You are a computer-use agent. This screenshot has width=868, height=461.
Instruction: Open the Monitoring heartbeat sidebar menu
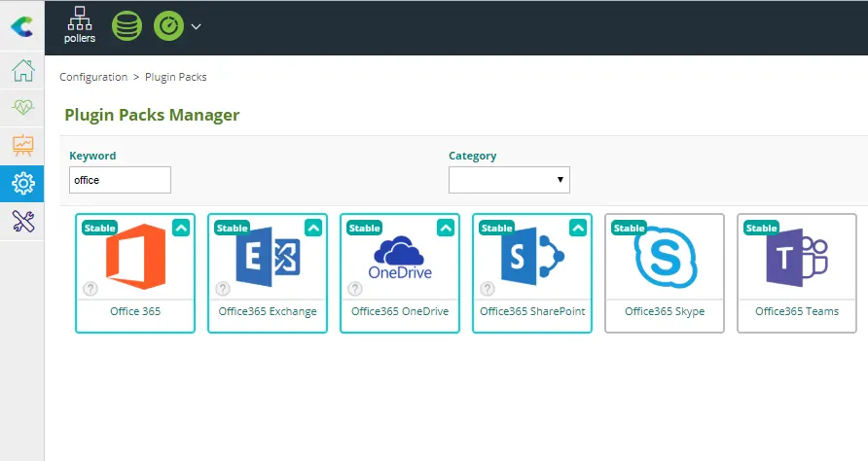click(x=22, y=107)
